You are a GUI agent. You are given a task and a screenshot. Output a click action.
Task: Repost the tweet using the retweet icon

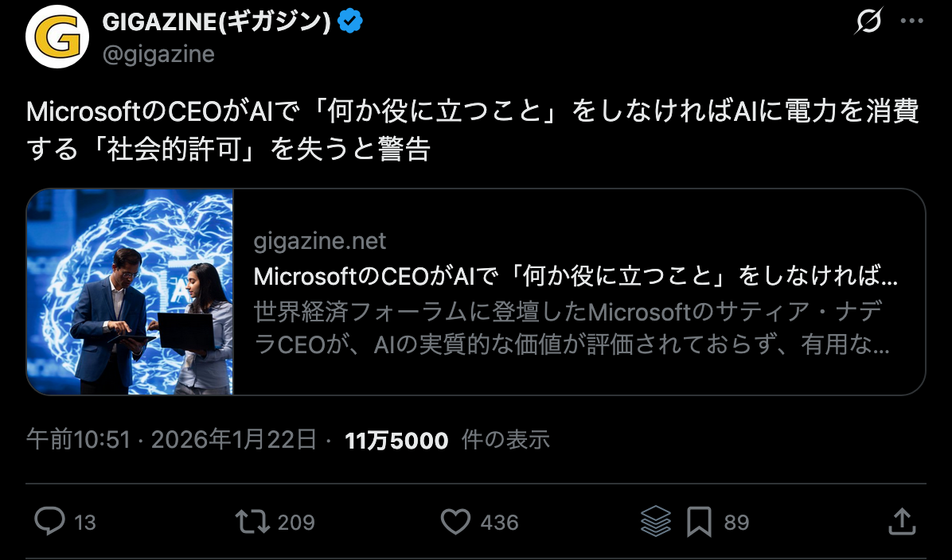(x=252, y=522)
